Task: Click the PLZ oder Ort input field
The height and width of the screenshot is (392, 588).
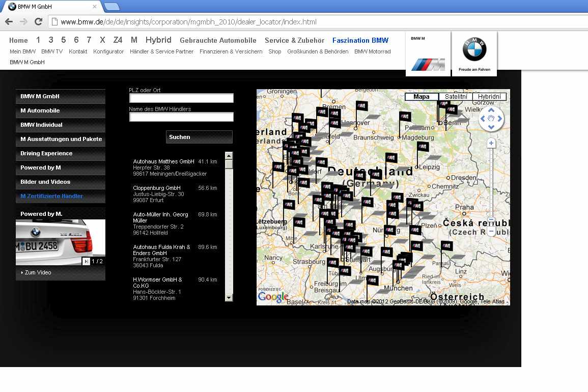Action: 181,98
